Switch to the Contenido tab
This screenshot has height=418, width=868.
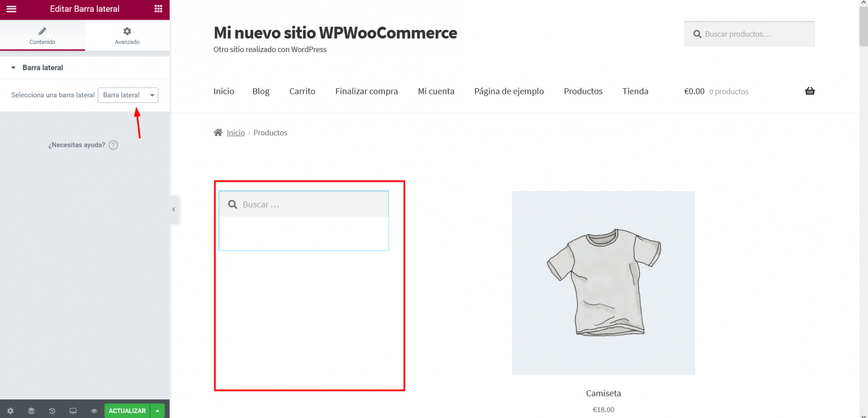(x=42, y=36)
